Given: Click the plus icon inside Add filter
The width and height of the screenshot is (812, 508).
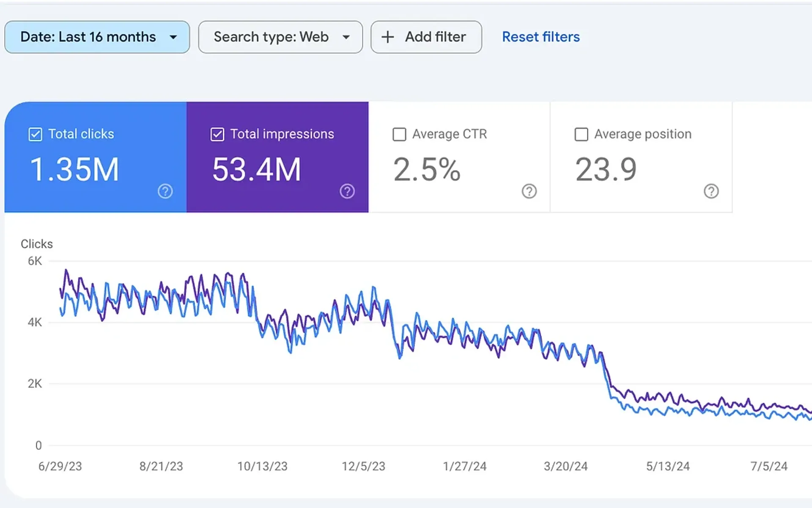Looking at the screenshot, I should point(387,37).
